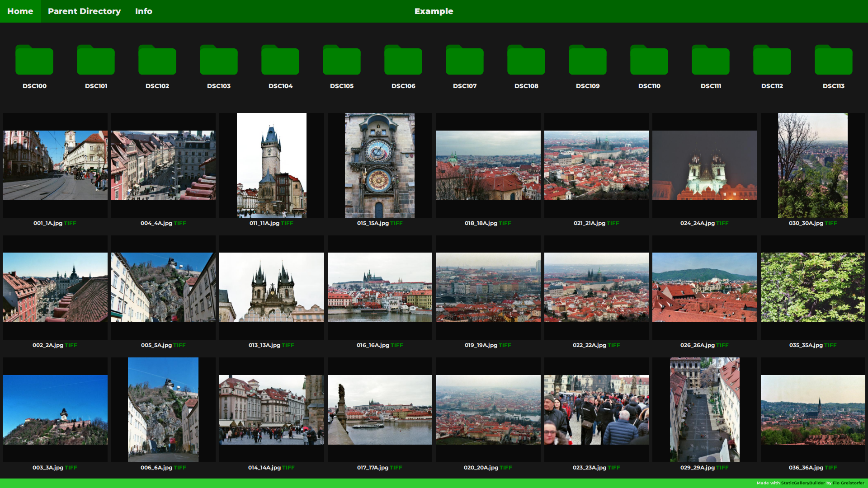The image size is (868, 488).
Task: Open the DSC103 folder icon
Action: [219, 60]
